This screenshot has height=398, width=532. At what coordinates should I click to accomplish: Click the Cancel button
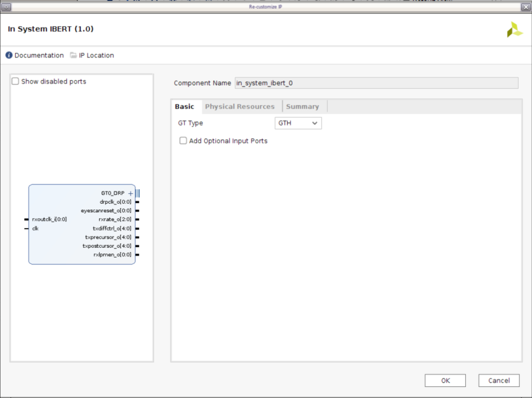499,381
